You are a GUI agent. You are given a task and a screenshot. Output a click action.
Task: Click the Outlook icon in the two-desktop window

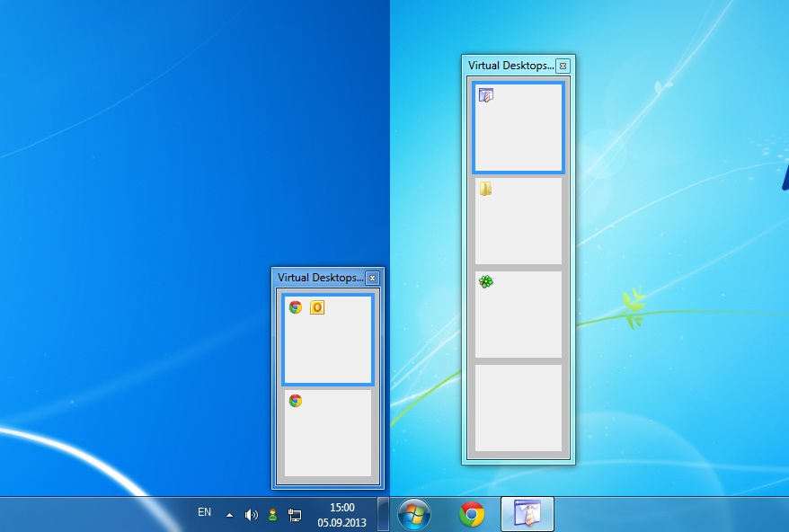[317, 307]
